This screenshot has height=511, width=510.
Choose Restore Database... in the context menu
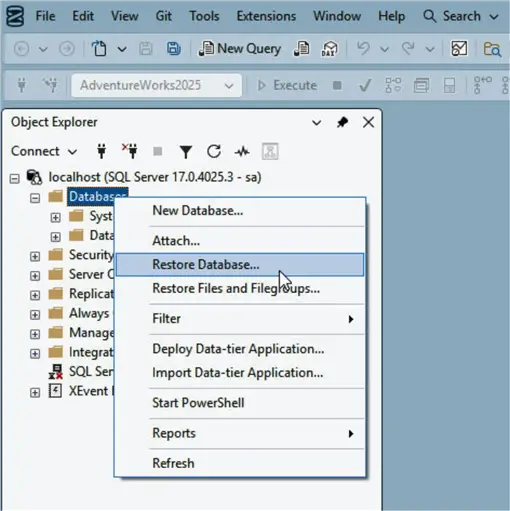pyautogui.click(x=240, y=265)
